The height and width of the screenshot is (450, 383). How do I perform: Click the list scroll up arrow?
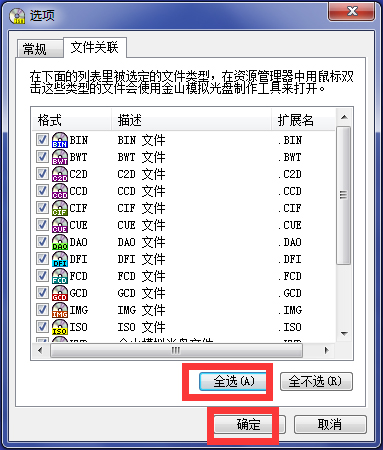[344, 117]
